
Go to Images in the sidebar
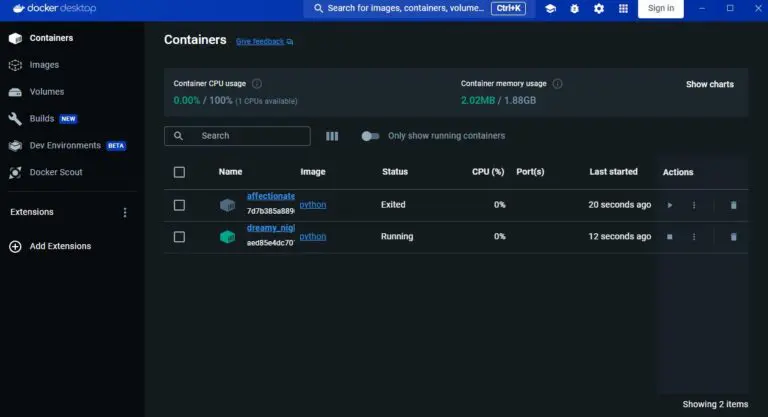[x=44, y=65]
